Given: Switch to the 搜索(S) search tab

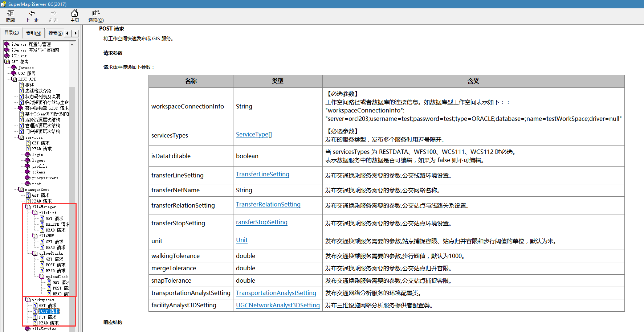Looking at the screenshot, I should tap(55, 33).
